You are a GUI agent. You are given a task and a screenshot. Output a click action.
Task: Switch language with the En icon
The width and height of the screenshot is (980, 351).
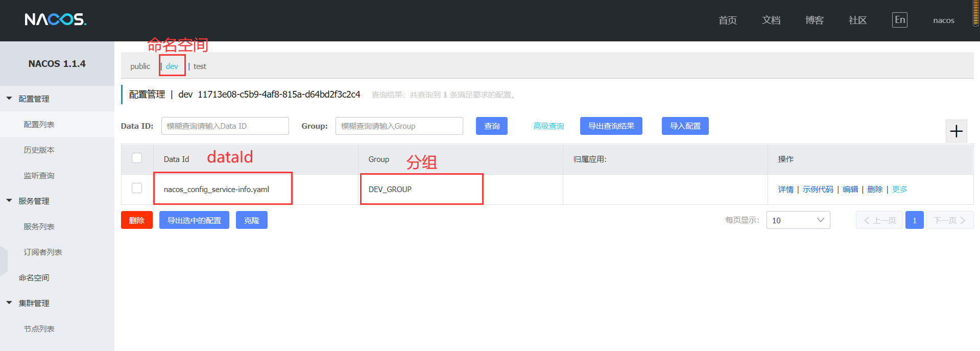[x=900, y=20]
